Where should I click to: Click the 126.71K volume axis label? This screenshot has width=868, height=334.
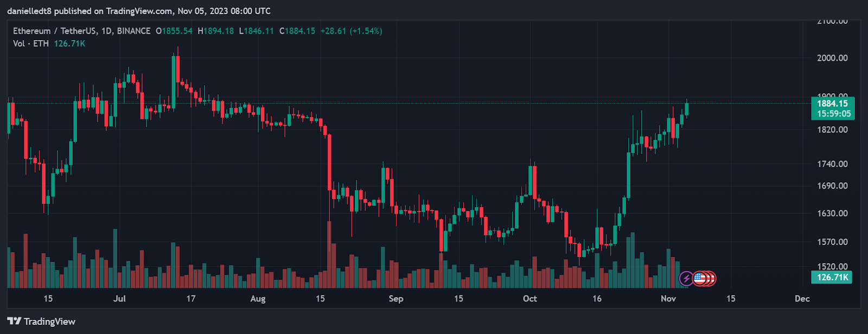click(832, 278)
